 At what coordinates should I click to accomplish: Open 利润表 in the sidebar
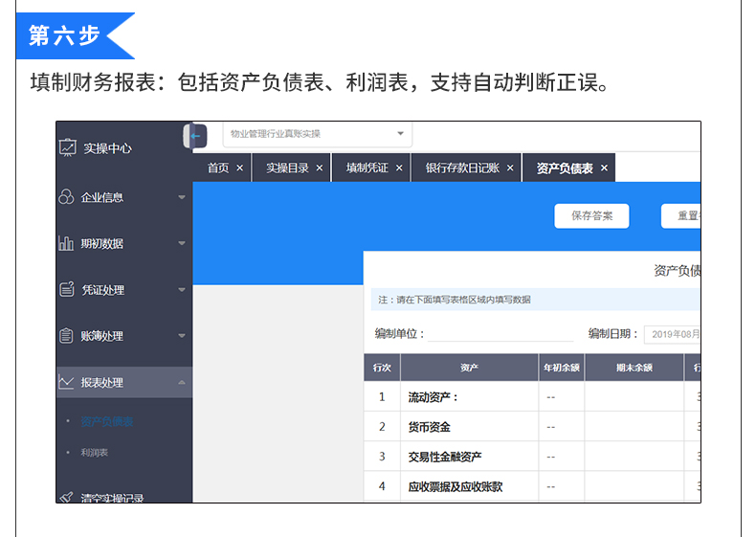click(x=94, y=453)
